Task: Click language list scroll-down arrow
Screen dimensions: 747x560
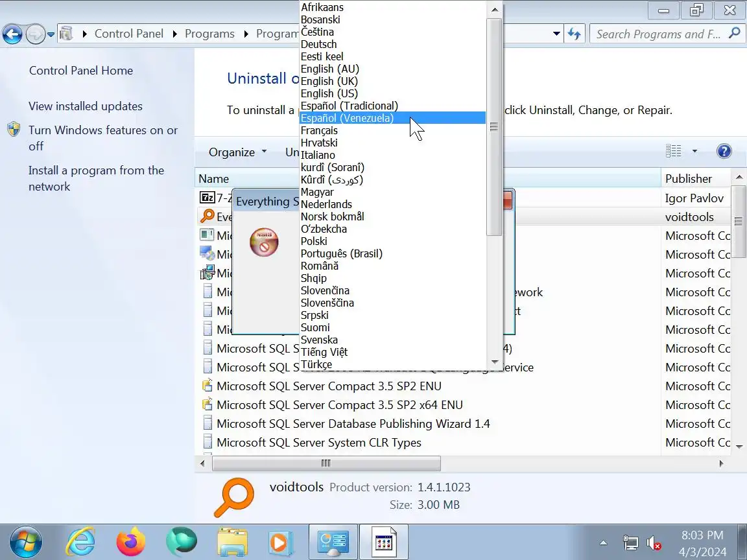Action: click(494, 362)
